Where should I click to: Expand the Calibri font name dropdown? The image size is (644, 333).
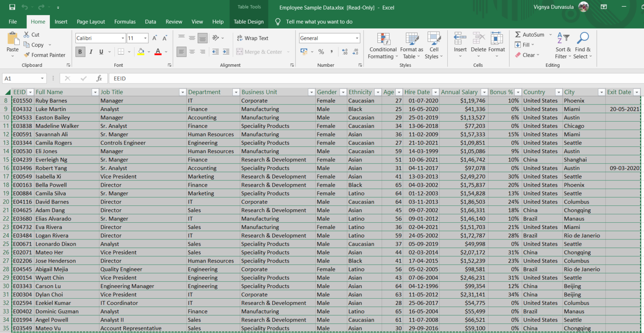point(123,38)
